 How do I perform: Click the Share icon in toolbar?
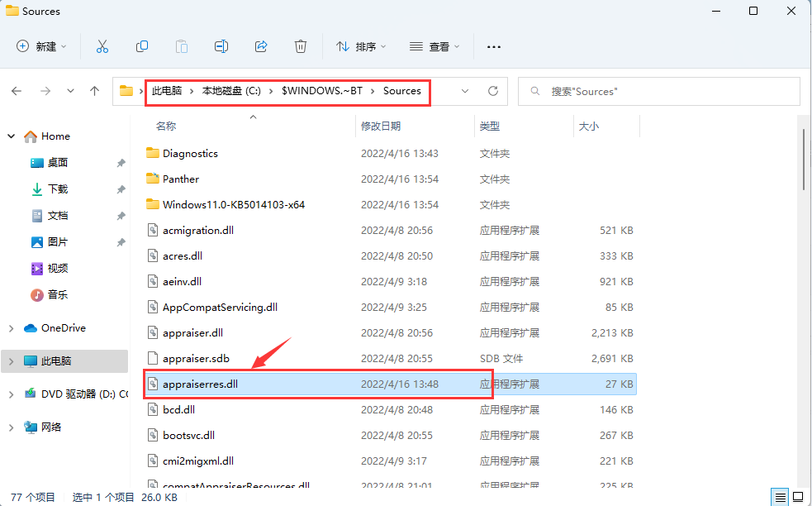pyautogui.click(x=261, y=46)
